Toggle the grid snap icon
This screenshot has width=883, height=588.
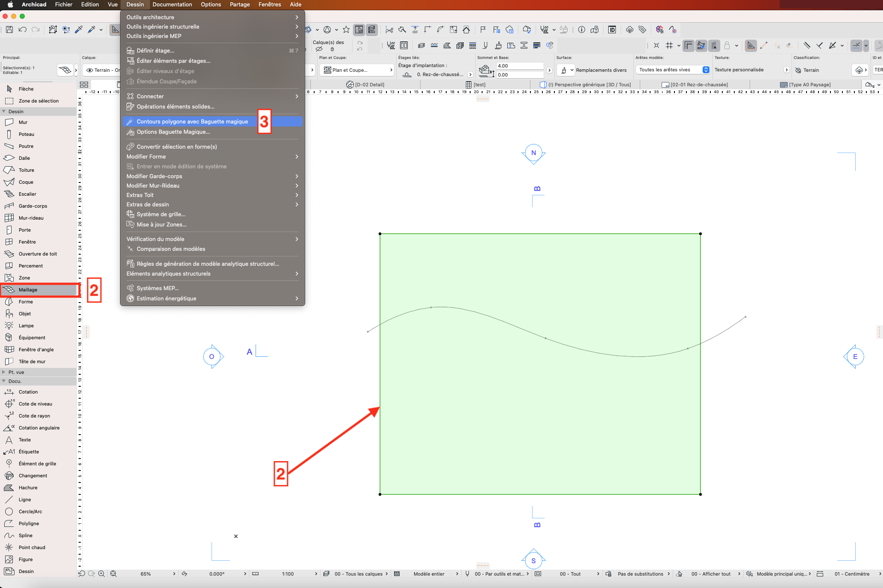point(669,45)
